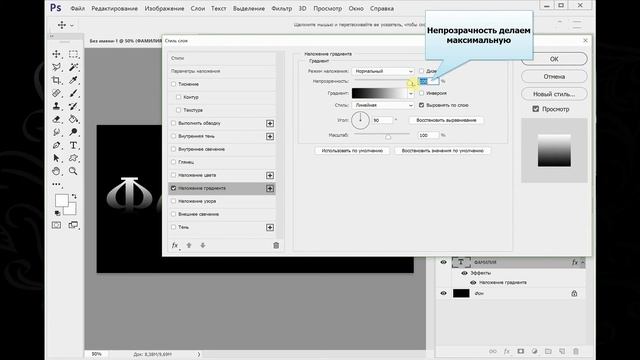Select the Healing Brush tool
This screenshot has height=360, width=640.
(x=56, y=93)
